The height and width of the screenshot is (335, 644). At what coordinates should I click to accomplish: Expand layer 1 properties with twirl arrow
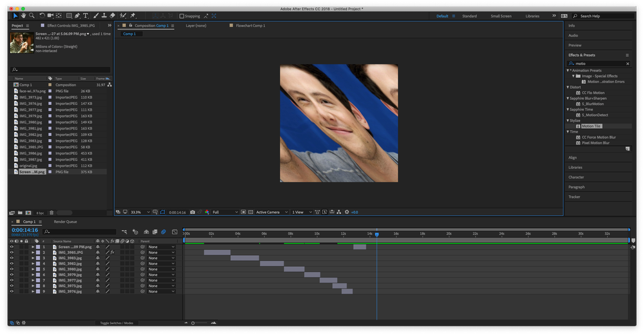tap(33, 247)
